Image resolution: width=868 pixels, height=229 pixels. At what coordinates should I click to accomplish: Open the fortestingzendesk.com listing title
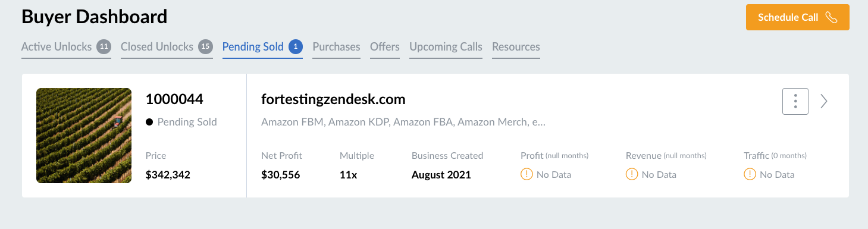point(333,99)
